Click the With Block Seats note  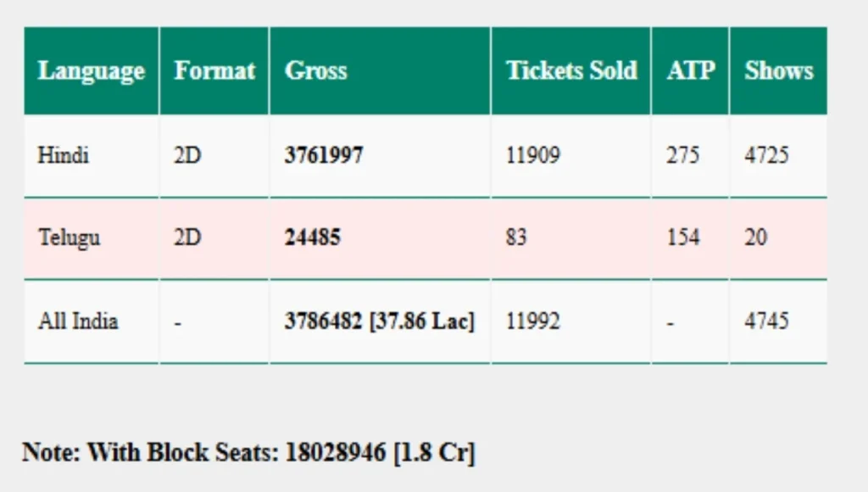pyautogui.click(x=248, y=452)
